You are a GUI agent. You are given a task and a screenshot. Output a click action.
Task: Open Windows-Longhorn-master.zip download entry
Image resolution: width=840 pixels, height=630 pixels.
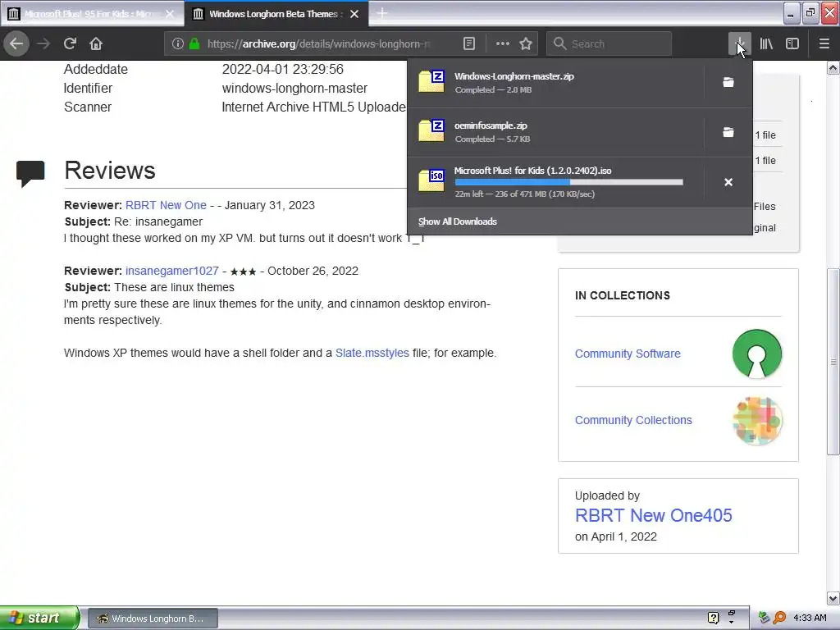[555, 83]
